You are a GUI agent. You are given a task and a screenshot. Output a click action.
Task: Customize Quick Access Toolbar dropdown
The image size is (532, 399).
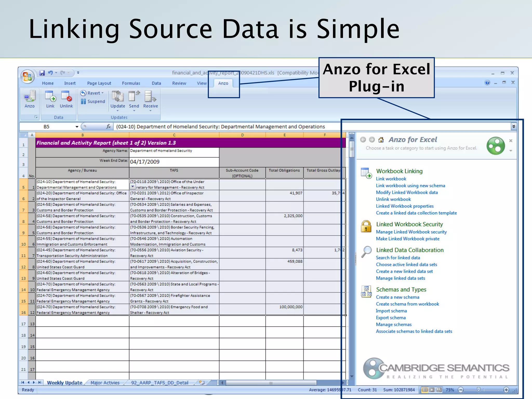pos(78,73)
